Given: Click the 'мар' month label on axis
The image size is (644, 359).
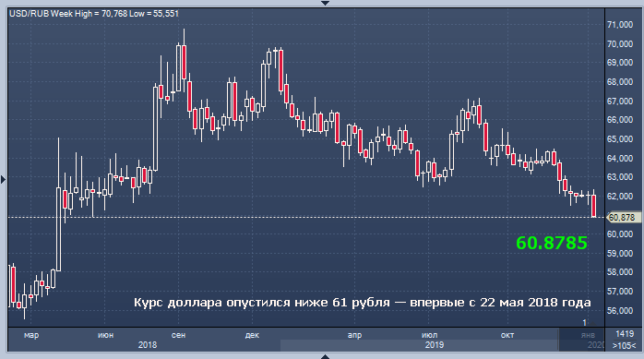Looking at the screenshot, I should point(31,335).
